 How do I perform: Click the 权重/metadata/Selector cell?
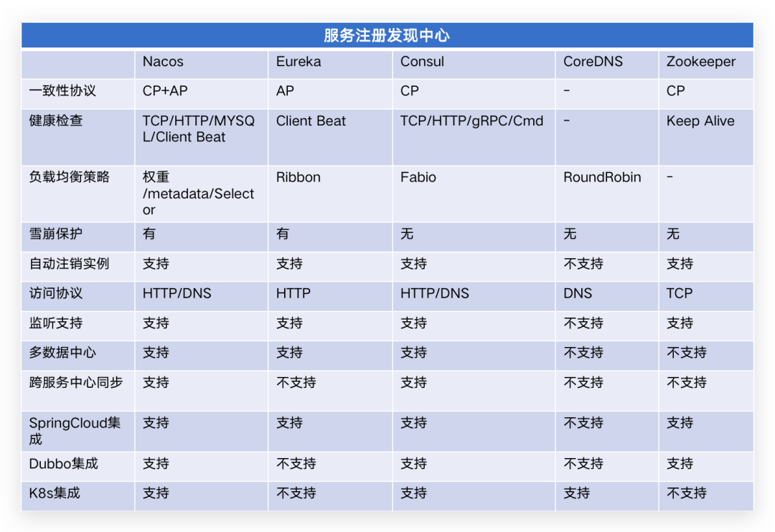pyautogui.click(x=198, y=194)
